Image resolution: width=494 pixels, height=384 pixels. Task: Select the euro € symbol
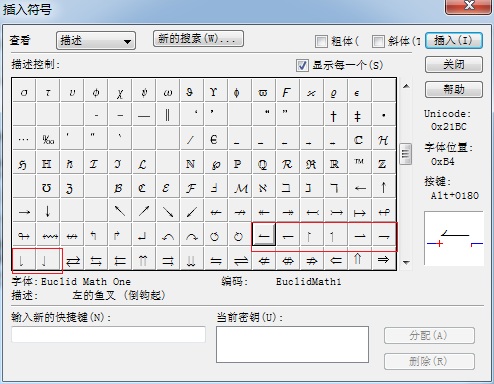click(216, 139)
